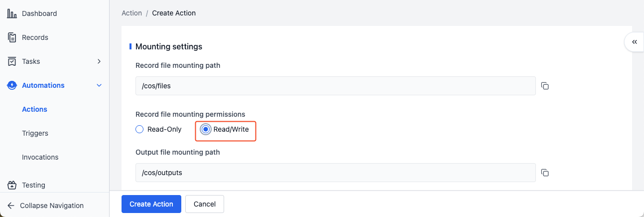Select the Read/Write permission radio
644x217 pixels.
click(205, 129)
